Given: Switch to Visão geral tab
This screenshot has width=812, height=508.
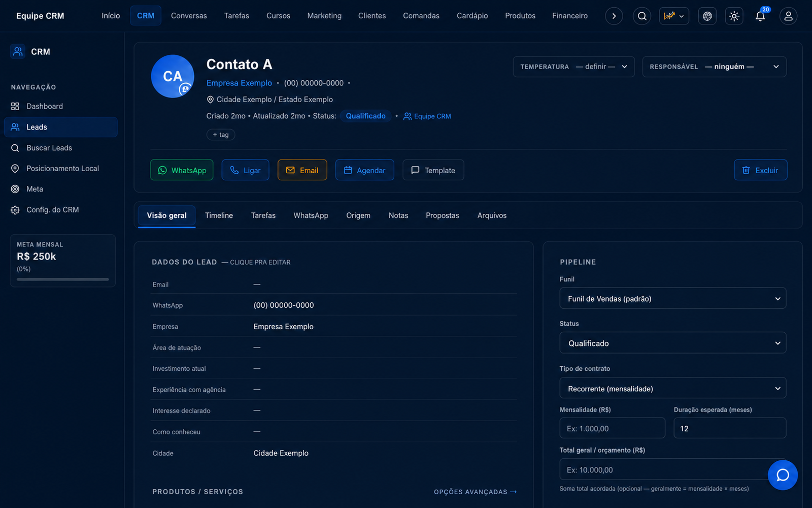Looking at the screenshot, I should 166,215.
